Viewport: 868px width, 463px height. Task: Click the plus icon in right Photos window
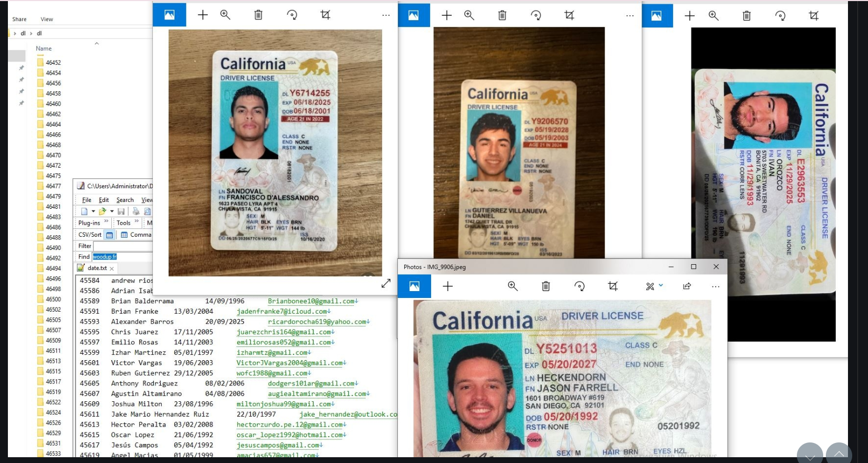(690, 16)
